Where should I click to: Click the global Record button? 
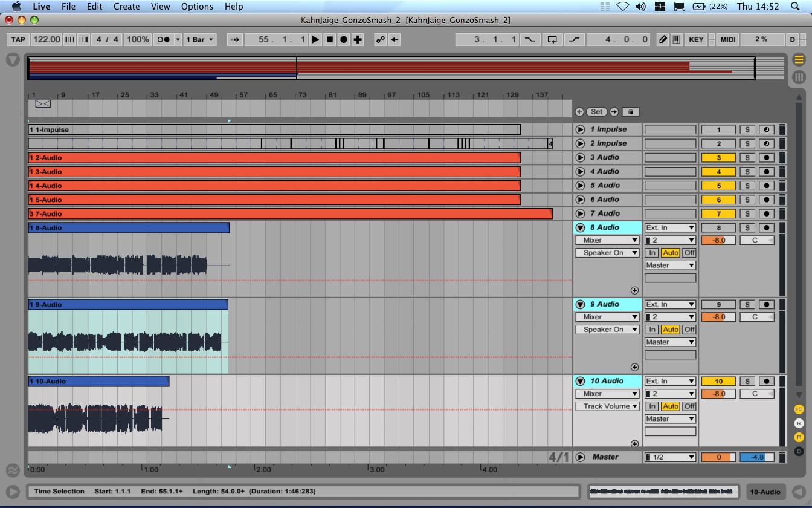coord(344,39)
